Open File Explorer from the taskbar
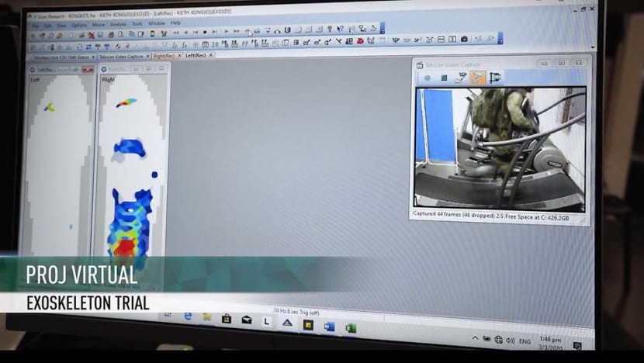The image size is (644, 363). pyautogui.click(x=207, y=317)
